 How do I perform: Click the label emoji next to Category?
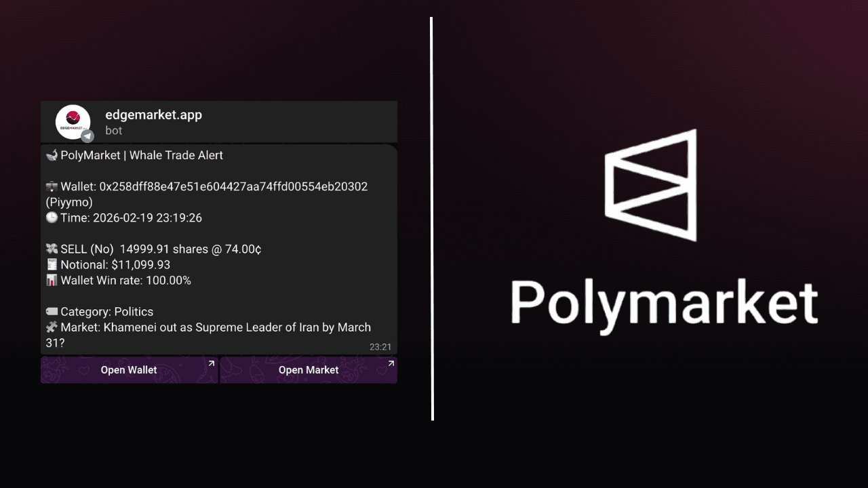click(x=52, y=312)
